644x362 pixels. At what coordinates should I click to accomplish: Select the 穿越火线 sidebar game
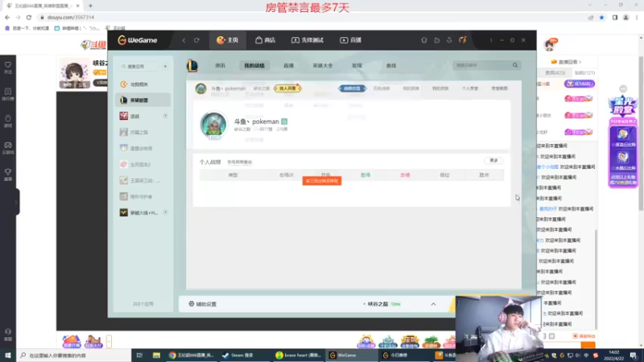point(143,212)
